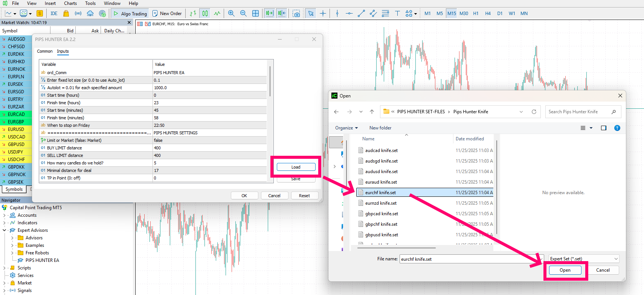Click the Load button in EA dialog
This screenshot has height=295, width=644.
(296, 167)
